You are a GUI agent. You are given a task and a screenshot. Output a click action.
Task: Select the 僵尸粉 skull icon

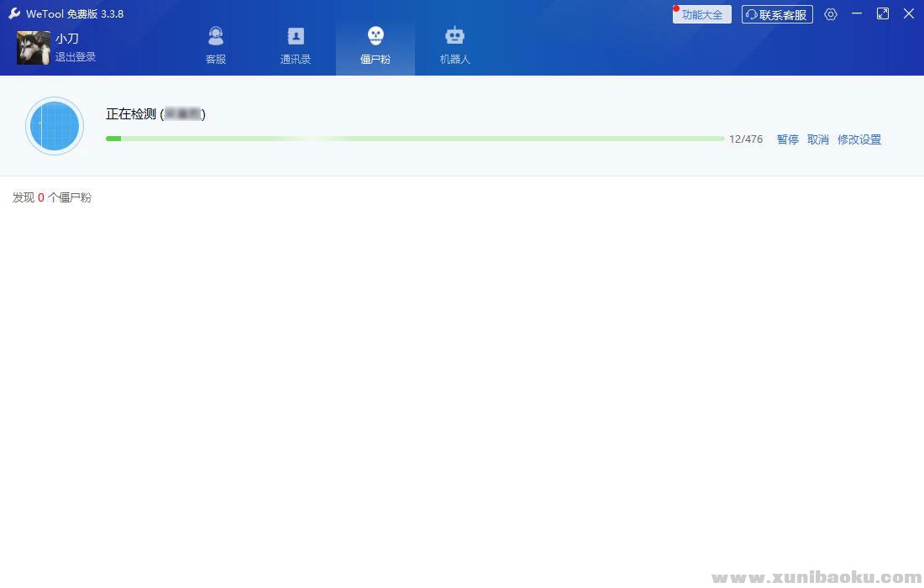[x=375, y=36]
